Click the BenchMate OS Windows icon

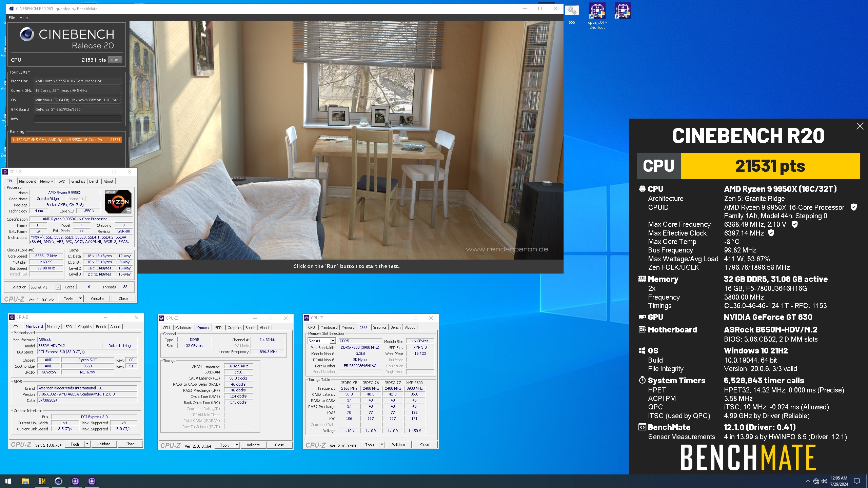642,350
